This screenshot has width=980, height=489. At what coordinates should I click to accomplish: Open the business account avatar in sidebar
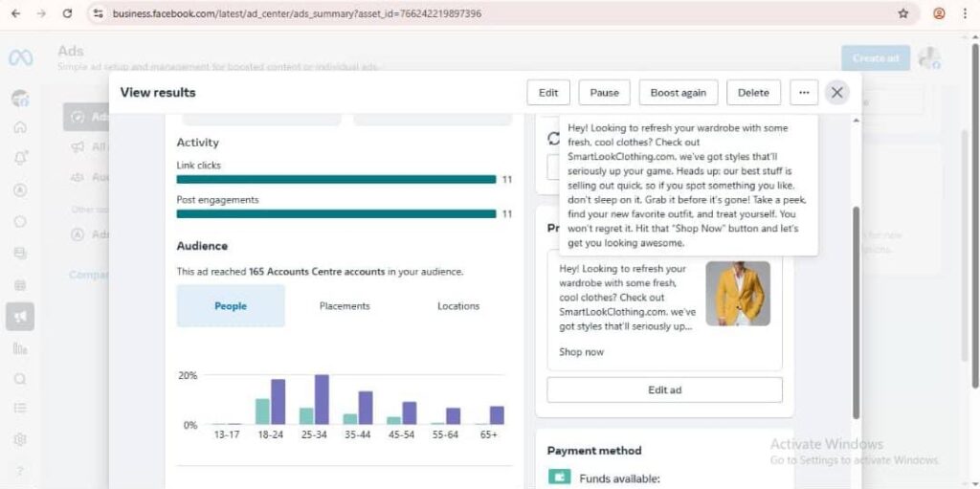click(20, 98)
